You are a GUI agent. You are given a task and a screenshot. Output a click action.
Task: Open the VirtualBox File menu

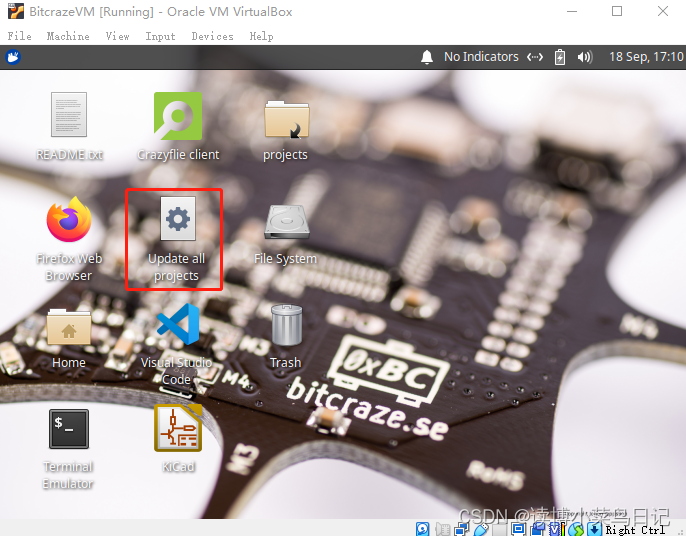point(20,36)
